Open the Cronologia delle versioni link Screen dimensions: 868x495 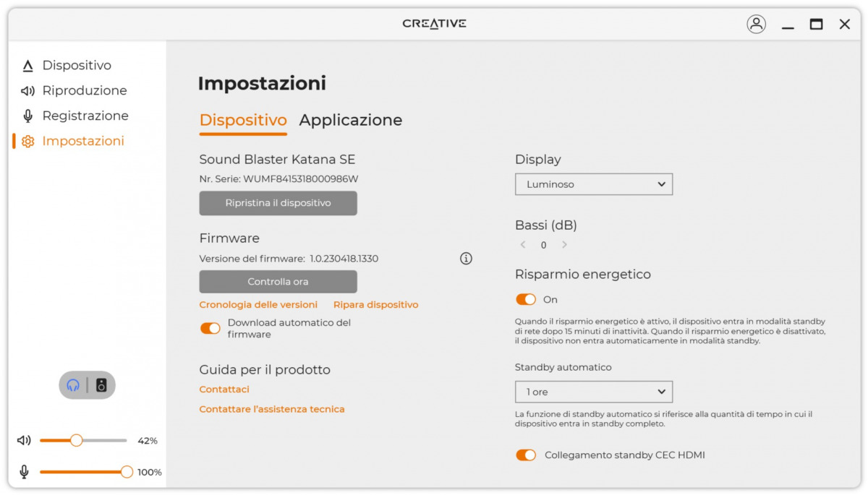pyautogui.click(x=258, y=305)
